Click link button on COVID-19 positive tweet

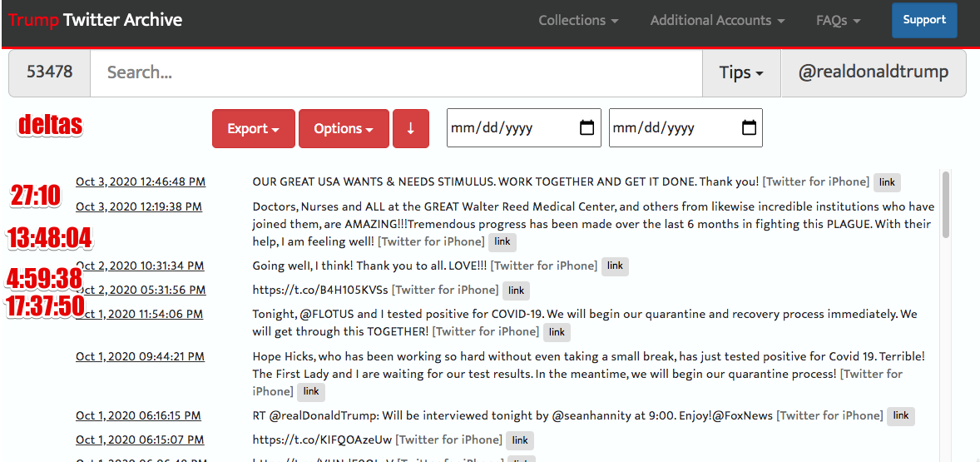coord(557,332)
